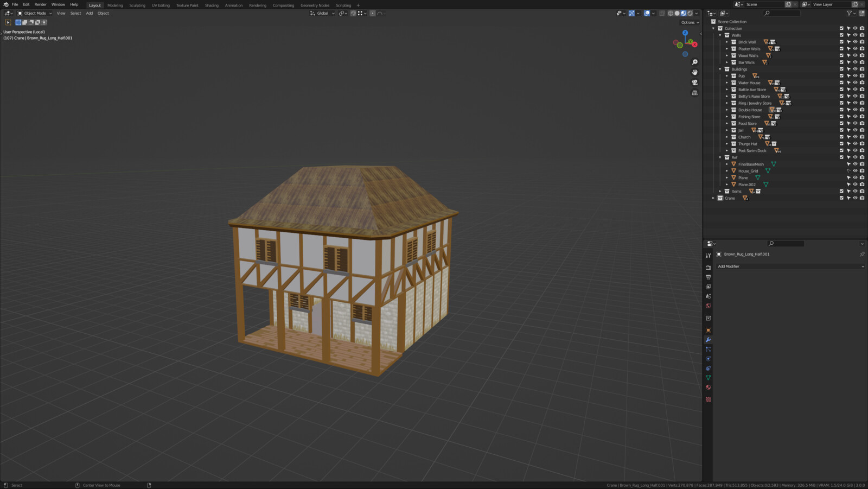The height and width of the screenshot is (489, 868).
Task: Collapse the Buildings collection
Action: (720, 69)
